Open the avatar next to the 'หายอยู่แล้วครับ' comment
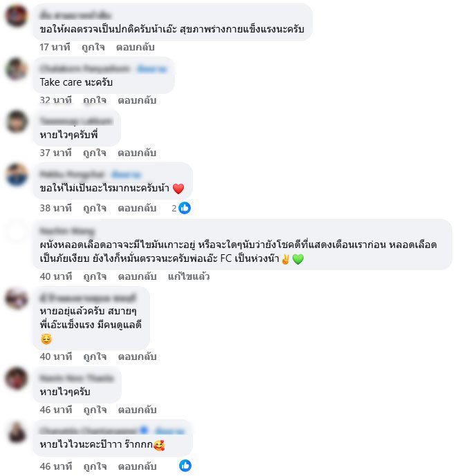 point(17,298)
